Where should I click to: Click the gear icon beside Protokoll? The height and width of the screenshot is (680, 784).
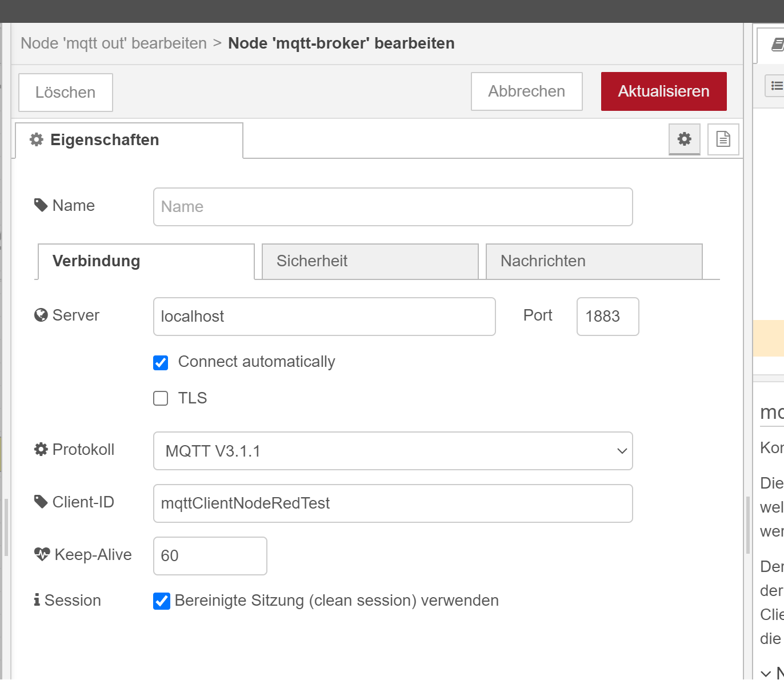(x=41, y=450)
